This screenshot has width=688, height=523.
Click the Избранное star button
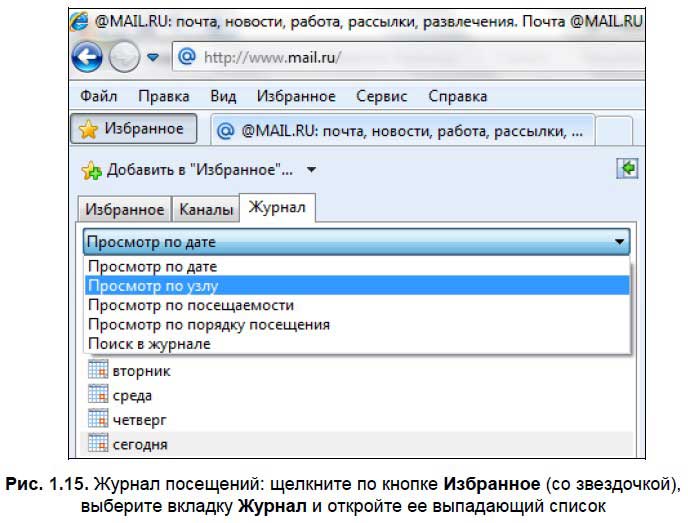tap(133, 129)
